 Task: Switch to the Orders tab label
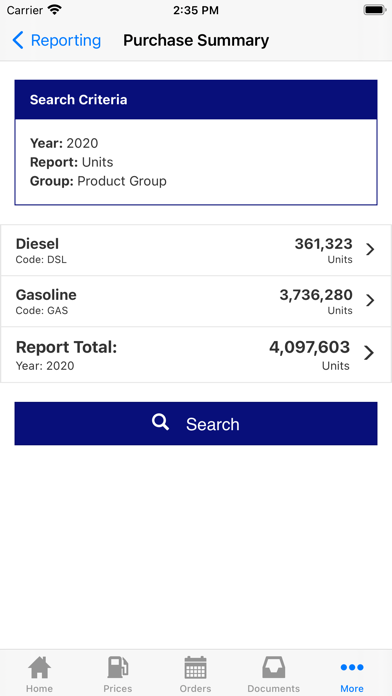point(195,688)
